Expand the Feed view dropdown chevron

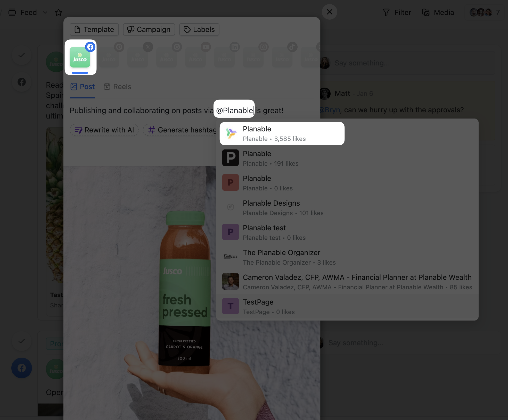point(45,12)
